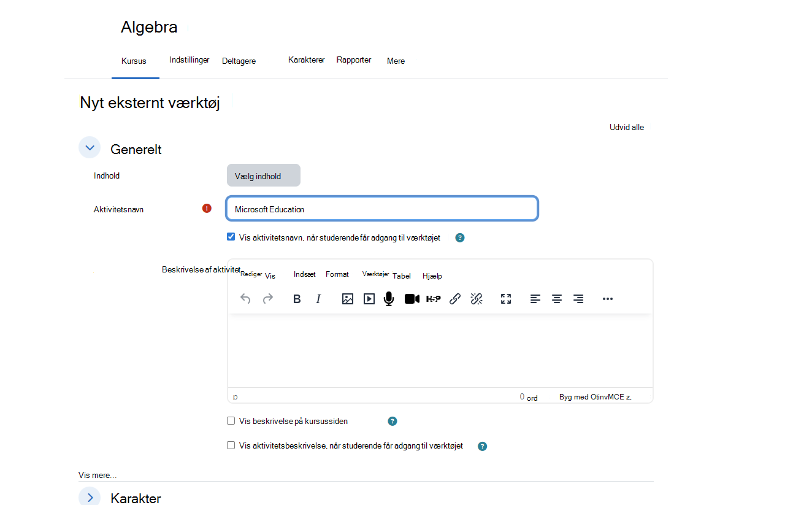Open the Rediger editor menu
The image size is (812, 505).
(x=251, y=274)
